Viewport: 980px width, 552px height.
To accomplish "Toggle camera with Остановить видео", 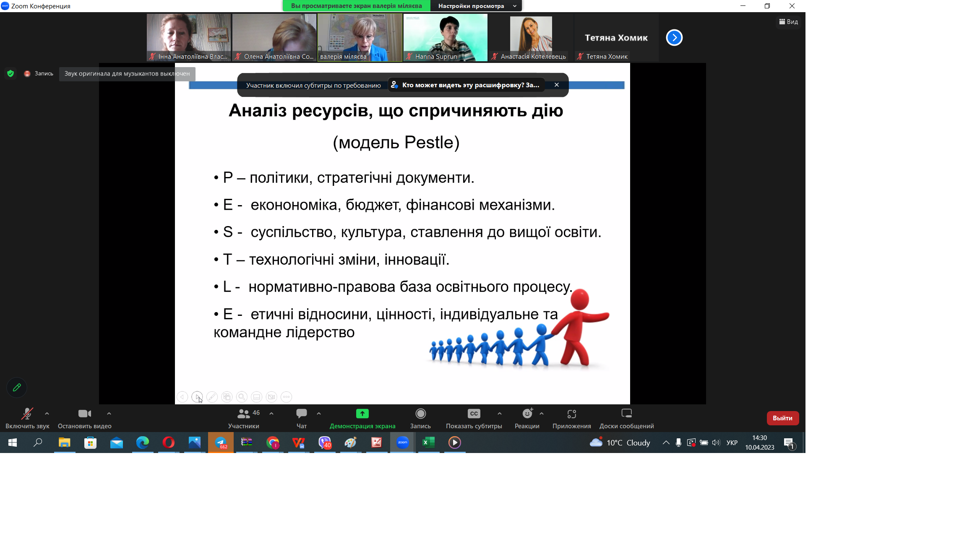I will (x=85, y=419).
